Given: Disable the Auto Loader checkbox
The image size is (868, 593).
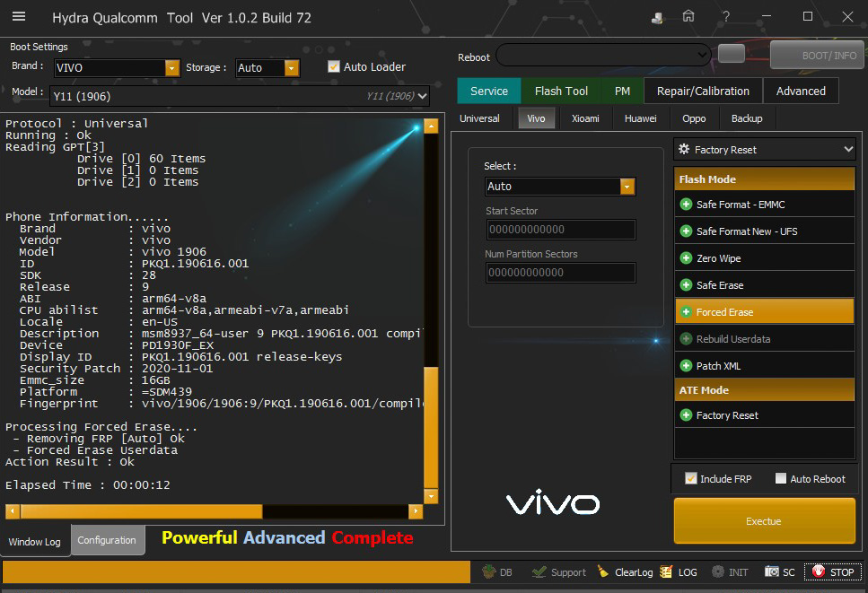Looking at the screenshot, I should (x=334, y=66).
